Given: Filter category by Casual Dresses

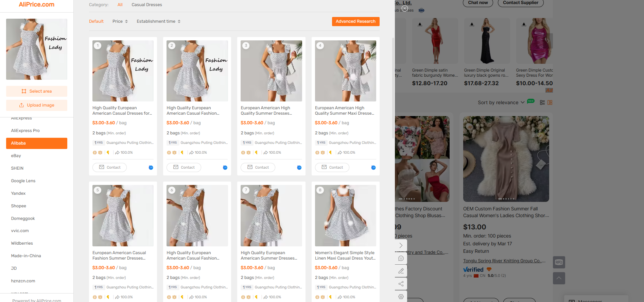Looking at the screenshot, I should (x=147, y=5).
